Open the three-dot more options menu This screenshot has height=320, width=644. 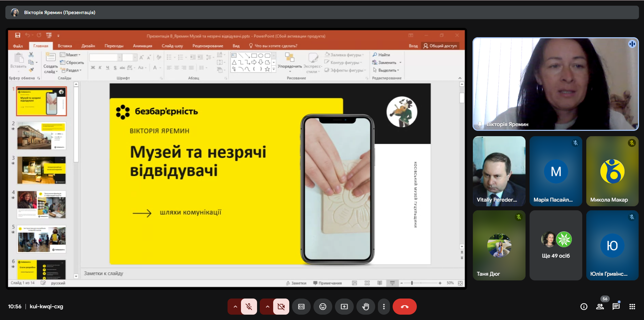pyautogui.click(x=384, y=307)
